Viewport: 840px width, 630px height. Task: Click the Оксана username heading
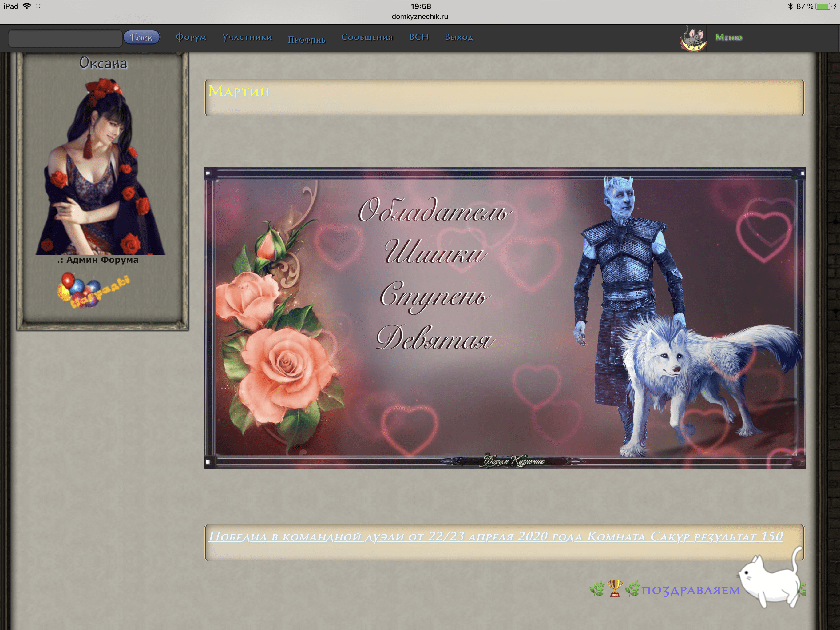tap(103, 63)
